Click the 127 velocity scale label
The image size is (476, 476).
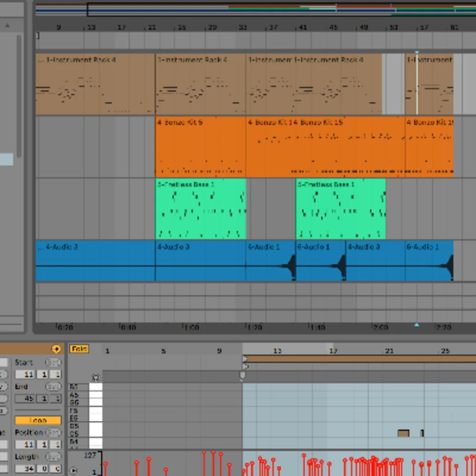point(90,455)
